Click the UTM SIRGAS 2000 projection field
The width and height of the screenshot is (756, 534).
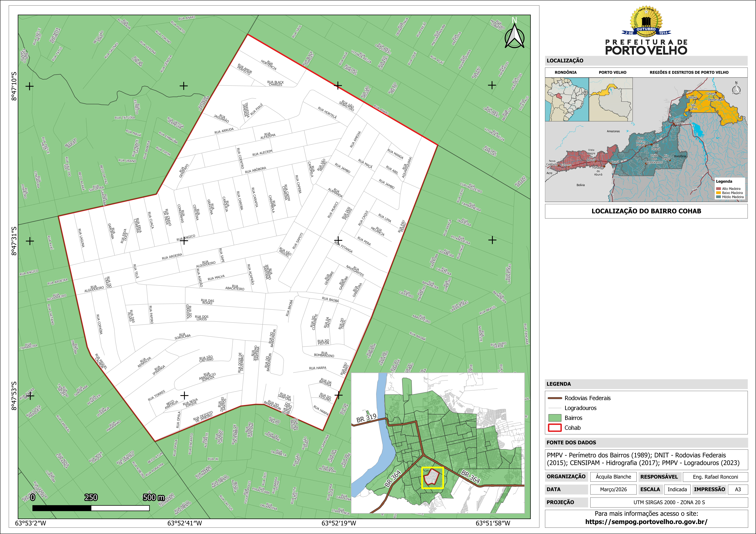point(669,502)
